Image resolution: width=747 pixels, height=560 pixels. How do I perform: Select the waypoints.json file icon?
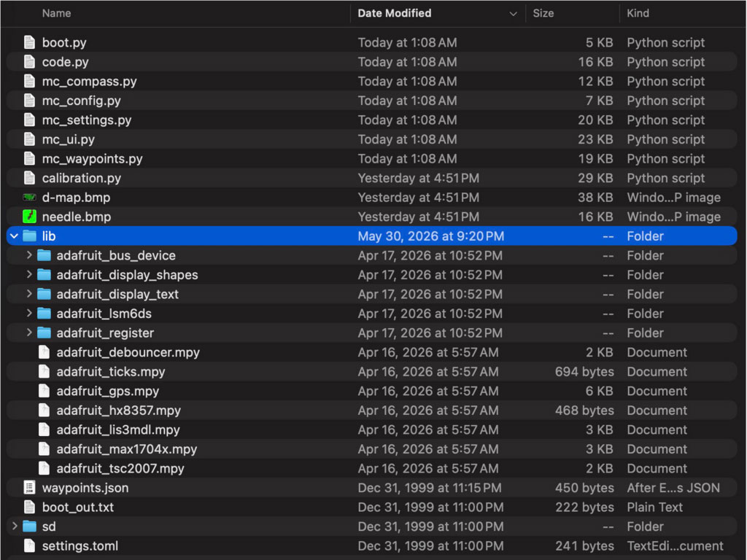(x=29, y=488)
